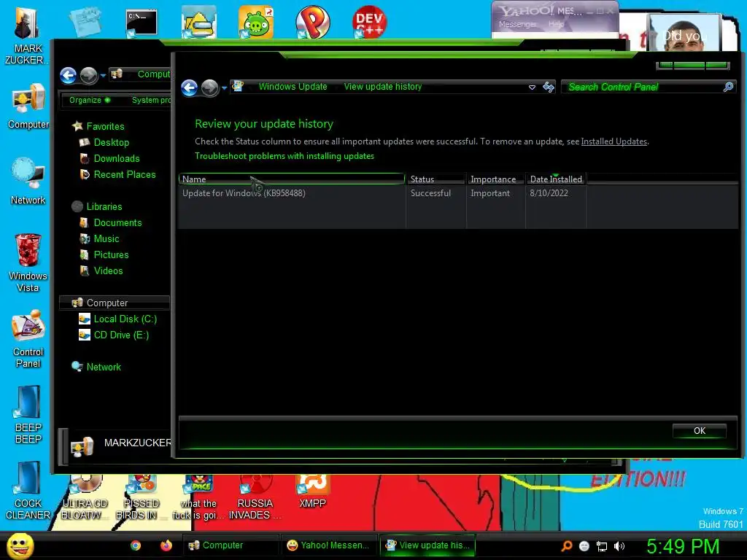The height and width of the screenshot is (560, 747).
Task: Select Network in navigation pane
Action: coord(104,367)
